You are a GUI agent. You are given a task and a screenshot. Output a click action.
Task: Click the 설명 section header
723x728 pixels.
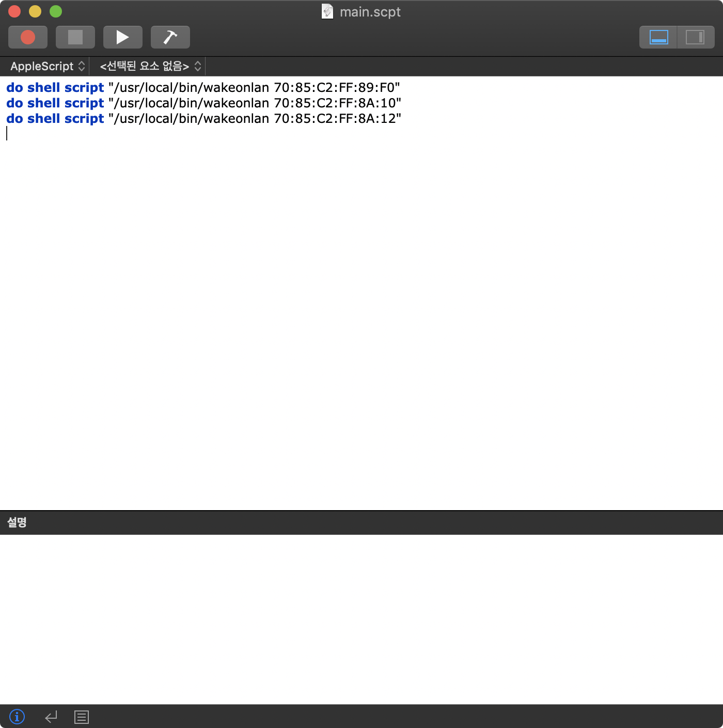(17, 523)
